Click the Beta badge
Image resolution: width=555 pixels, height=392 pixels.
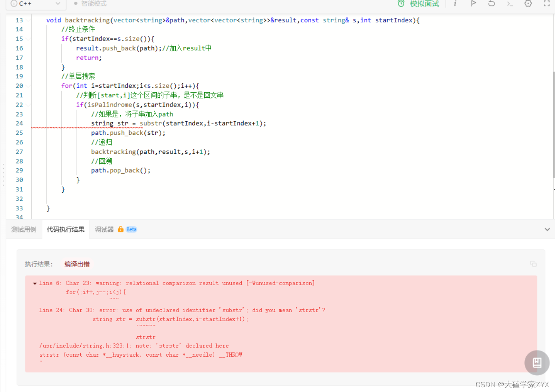(131, 229)
